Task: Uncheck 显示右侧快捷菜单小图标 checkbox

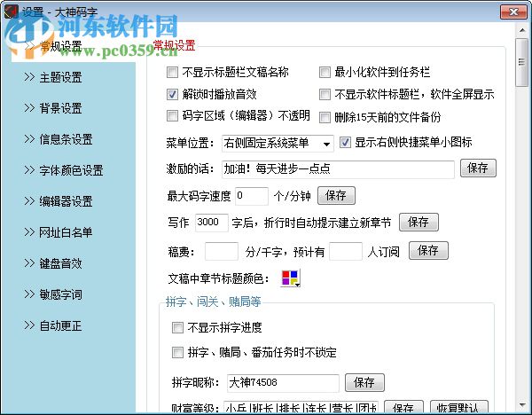Action: coord(345,142)
